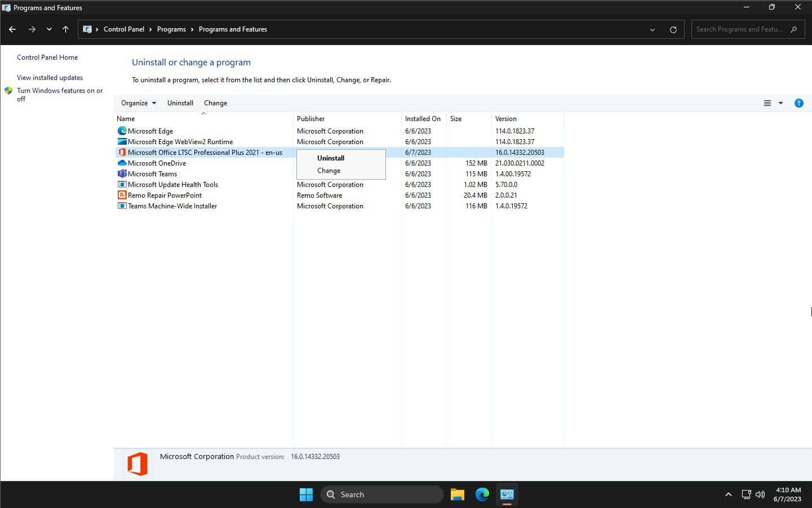Image resolution: width=812 pixels, height=508 pixels.
Task: Choose Uninstall in the context menu
Action: click(331, 158)
